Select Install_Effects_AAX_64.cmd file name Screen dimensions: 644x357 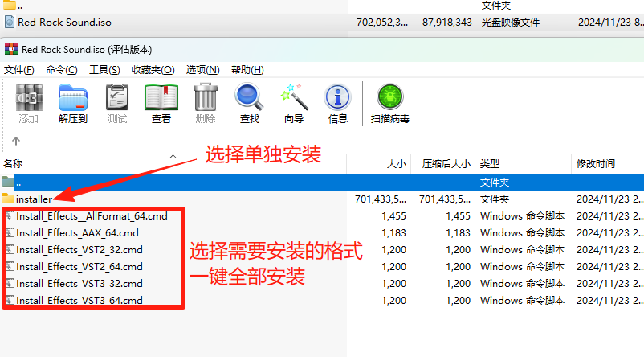tap(77, 233)
